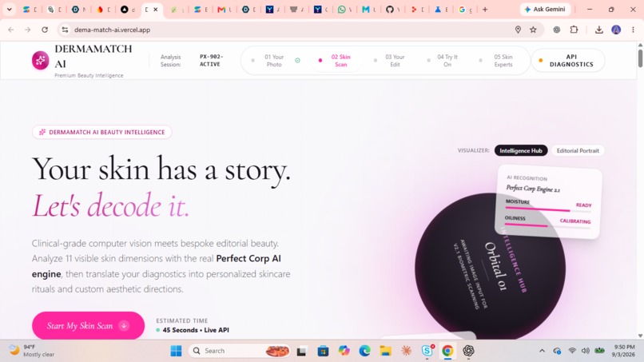Open File Explorer from the taskbar
Screen dimensions: 644x362
(385, 351)
